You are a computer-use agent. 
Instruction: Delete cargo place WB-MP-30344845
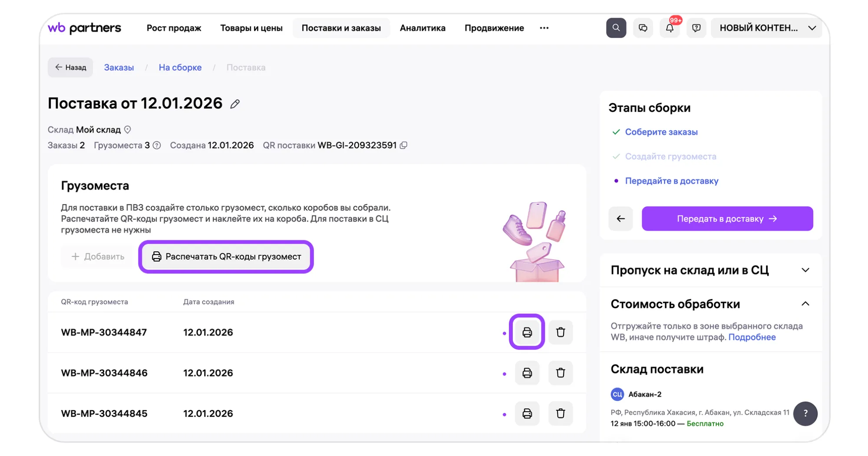(x=560, y=413)
